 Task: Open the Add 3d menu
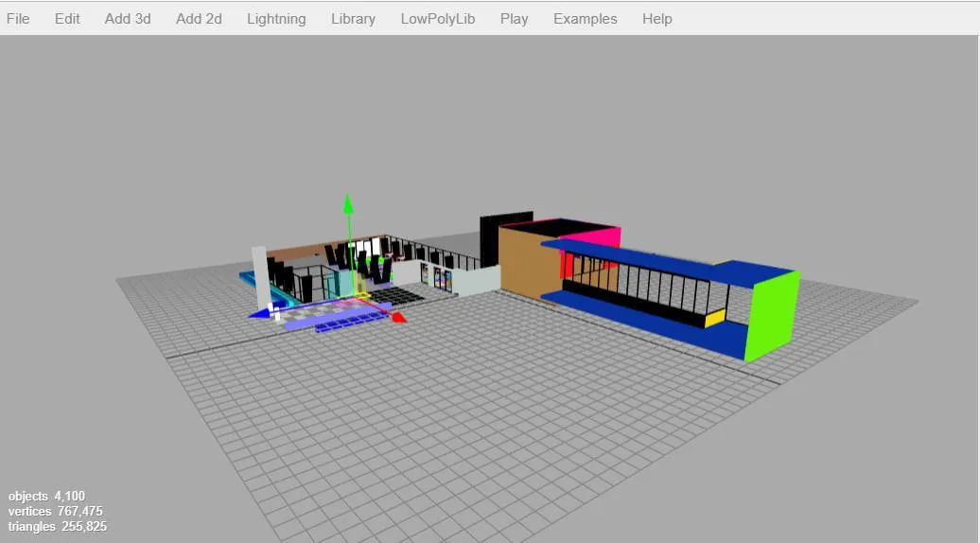point(128,19)
